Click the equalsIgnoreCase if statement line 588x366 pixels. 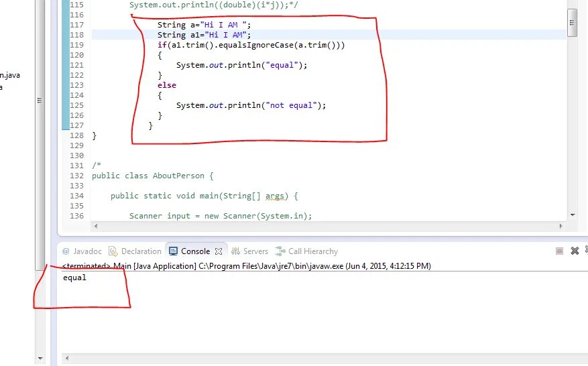(x=251, y=45)
